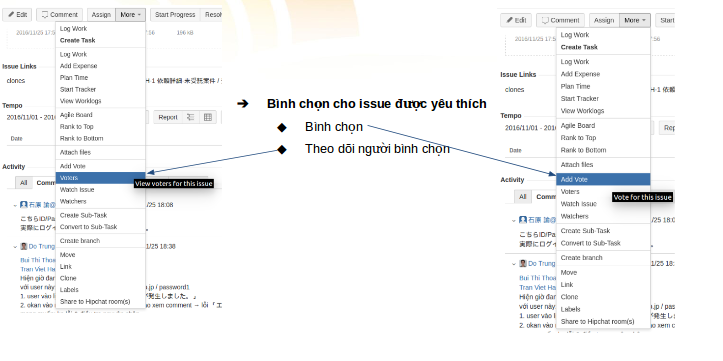This screenshot has width=723, height=361.
Task: Click Assign button in right screenshot
Action: (604, 20)
